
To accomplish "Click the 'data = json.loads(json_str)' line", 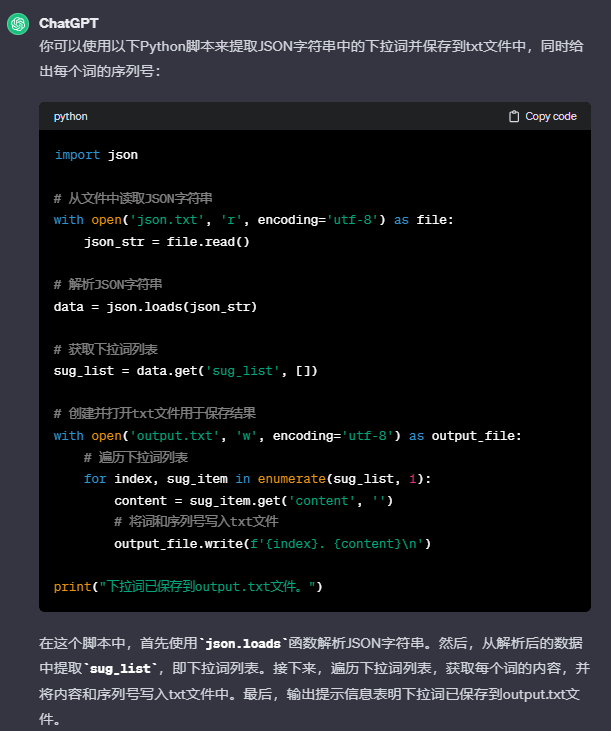I will 155,306.
